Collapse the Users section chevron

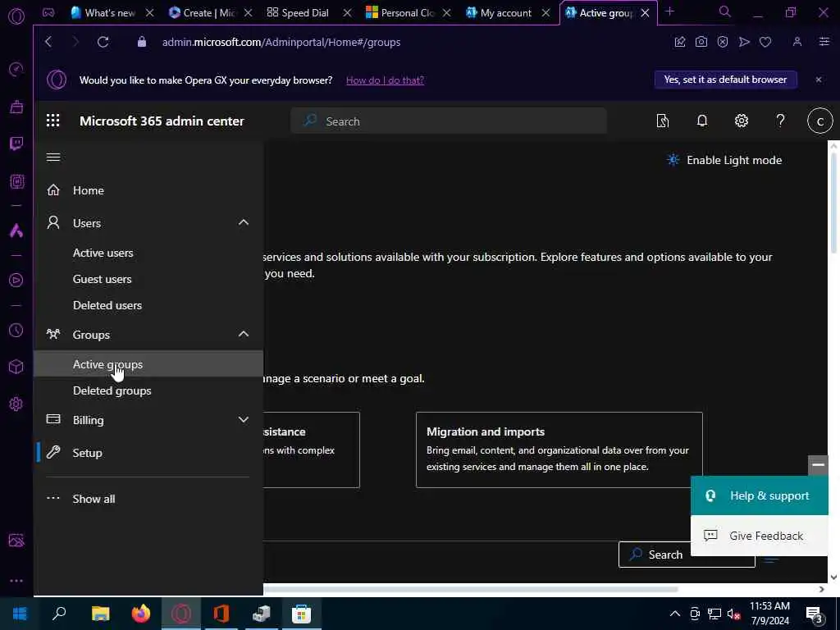pyautogui.click(x=243, y=222)
